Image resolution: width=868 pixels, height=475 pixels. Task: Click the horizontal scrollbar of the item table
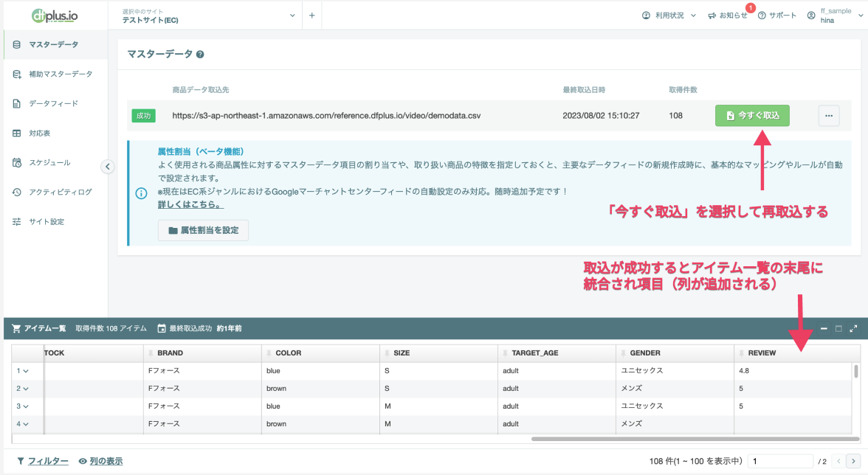695,439
